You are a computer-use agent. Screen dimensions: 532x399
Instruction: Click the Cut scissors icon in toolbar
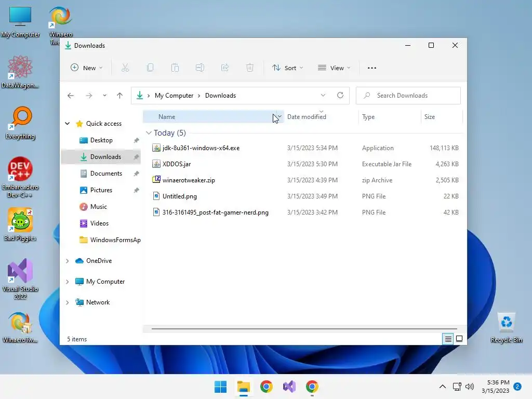125,68
